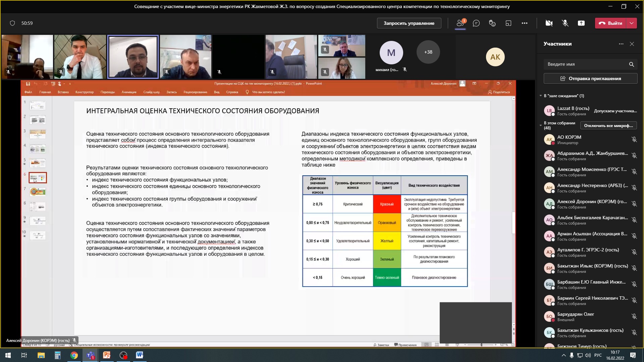Open more options in the Участники panel
Image resolution: width=644 pixels, height=362 pixels.
pyautogui.click(x=621, y=44)
